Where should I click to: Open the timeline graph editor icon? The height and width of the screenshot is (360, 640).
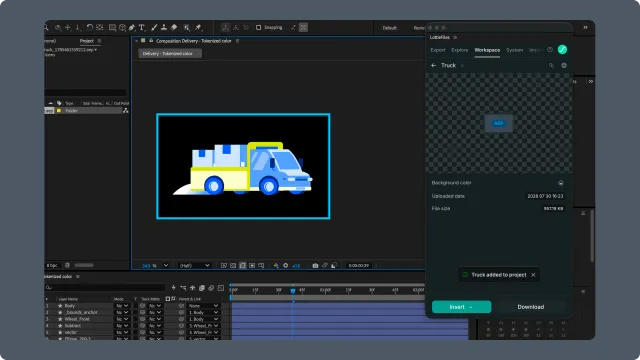[x=221, y=288]
